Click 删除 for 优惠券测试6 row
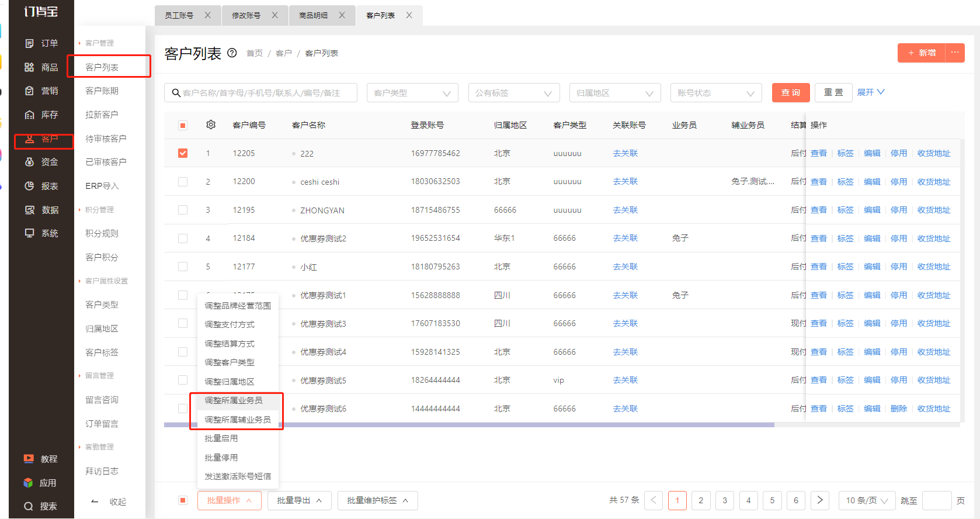 tap(899, 409)
